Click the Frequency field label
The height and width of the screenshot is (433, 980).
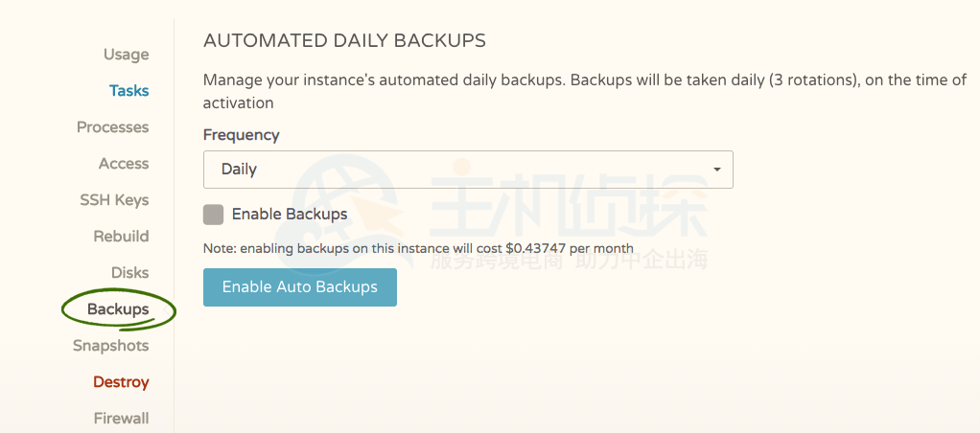tap(242, 135)
